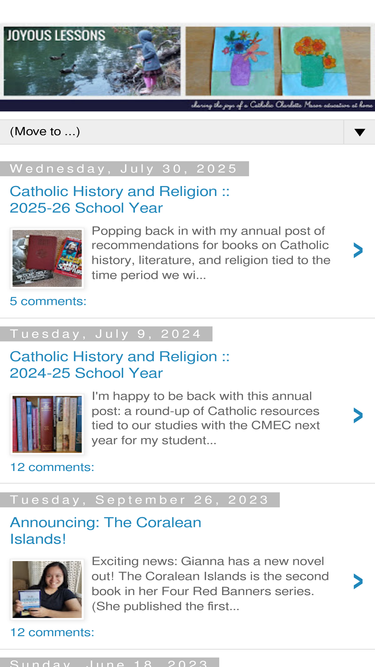The height and width of the screenshot is (667, 375).
Task: Click the black dropdown arrow beside Move to
Action: [x=359, y=132]
